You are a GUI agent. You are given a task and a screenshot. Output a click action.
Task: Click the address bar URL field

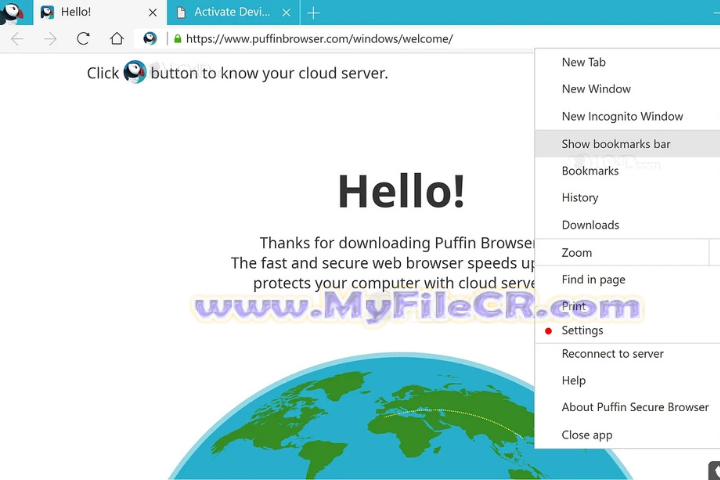coord(320,39)
